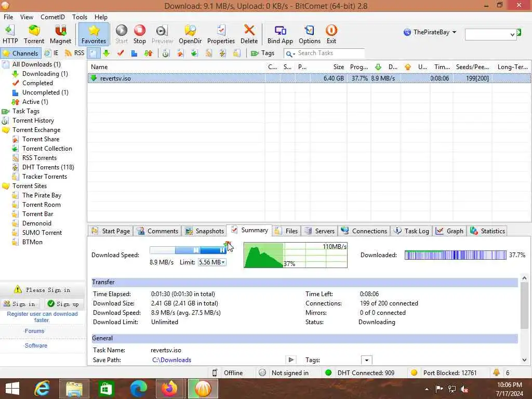Click the HTTP download toolbar icon

click(x=10, y=34)
